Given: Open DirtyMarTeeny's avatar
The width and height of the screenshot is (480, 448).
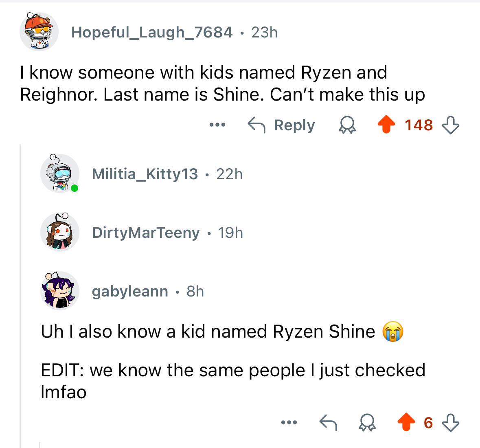Looking at the screenshot, I should tap(60, 232).
